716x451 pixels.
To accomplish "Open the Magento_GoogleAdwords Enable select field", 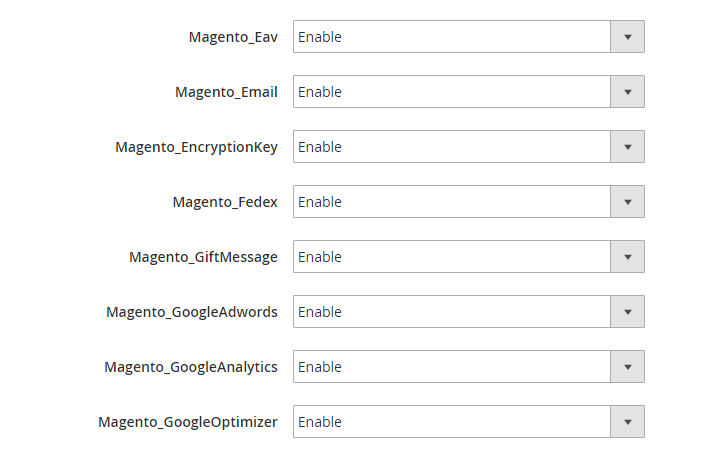I will click(451, 312).
